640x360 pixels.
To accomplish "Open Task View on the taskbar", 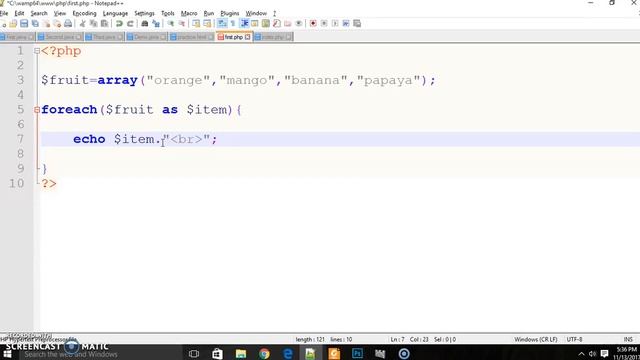I will coord(194,353).
